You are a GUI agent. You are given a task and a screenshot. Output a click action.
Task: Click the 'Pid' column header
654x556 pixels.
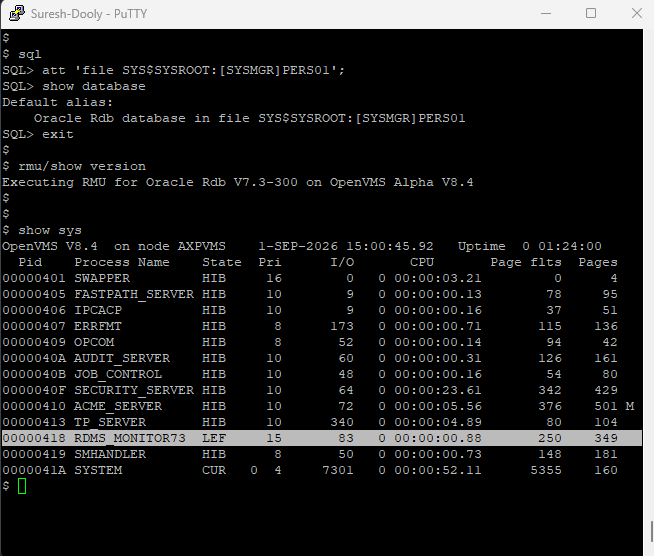pyautogui.click(x=30, y=262)
